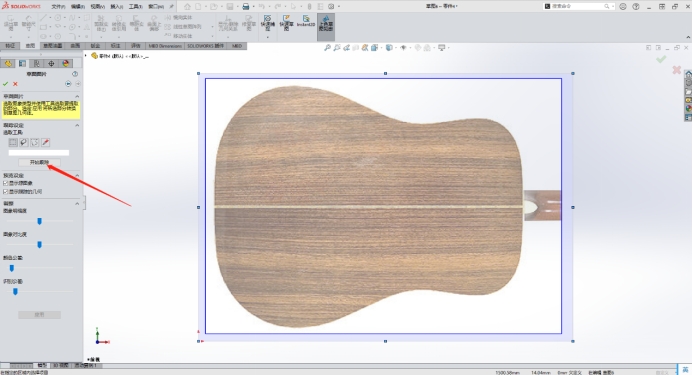This screenshot has height=375, width=693.
Task: Open property manager help icon
Action: [x=75, y=74]
